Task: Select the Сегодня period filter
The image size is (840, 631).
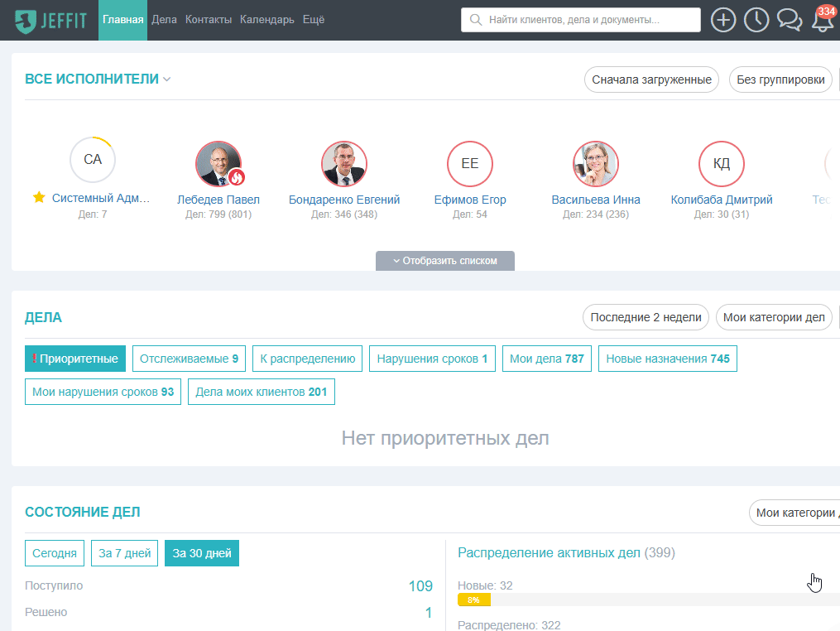Action: [x=55, y=552]
